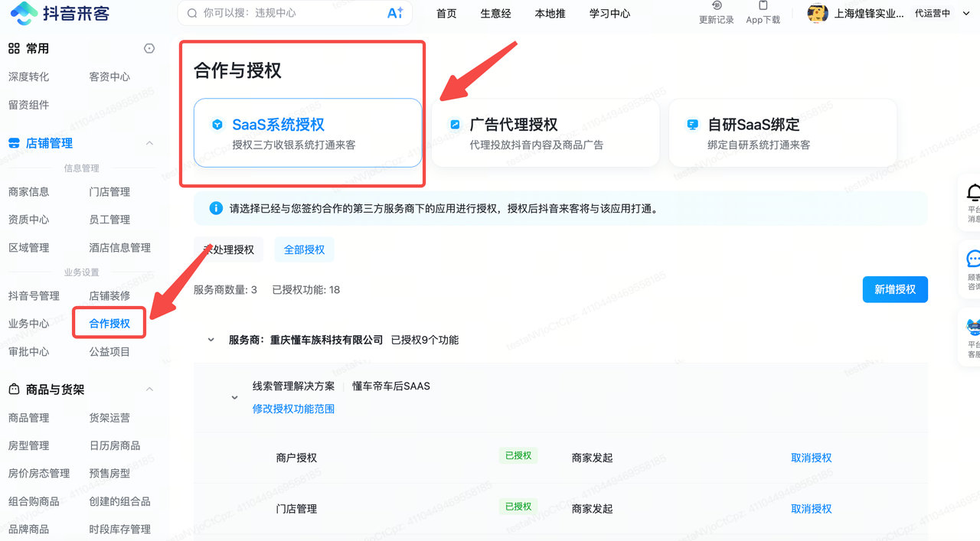Open 资质中心 in sidebar
The image size is (980, 541).
click(x=28, y=220)
